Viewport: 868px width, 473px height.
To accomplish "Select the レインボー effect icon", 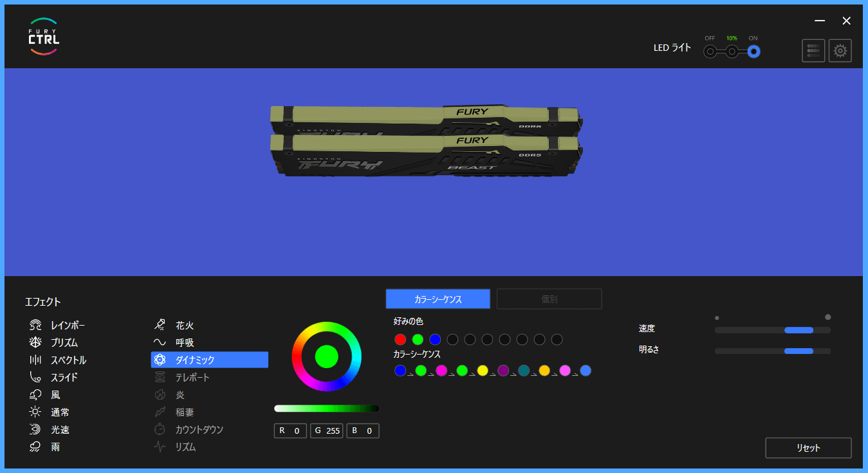I will coord(35,326).
